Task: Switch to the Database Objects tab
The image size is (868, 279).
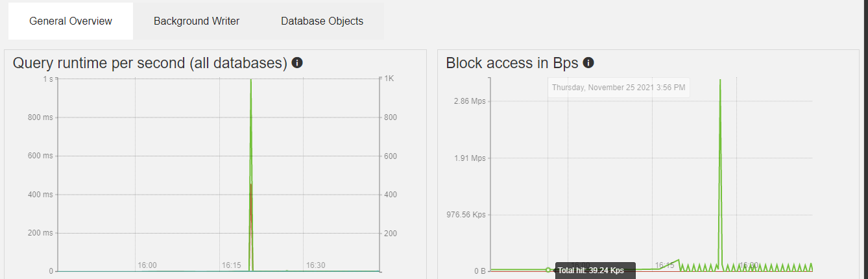Action: click(322, 21)
